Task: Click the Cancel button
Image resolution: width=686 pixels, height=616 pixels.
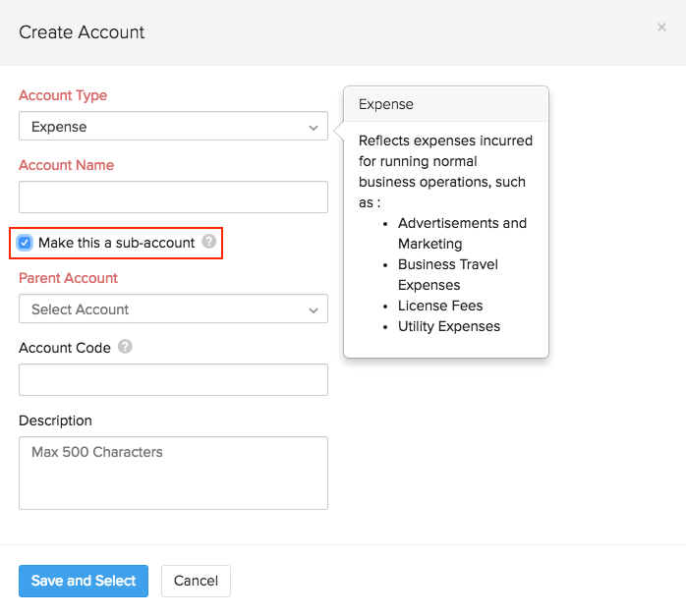Action: point(196,581)
